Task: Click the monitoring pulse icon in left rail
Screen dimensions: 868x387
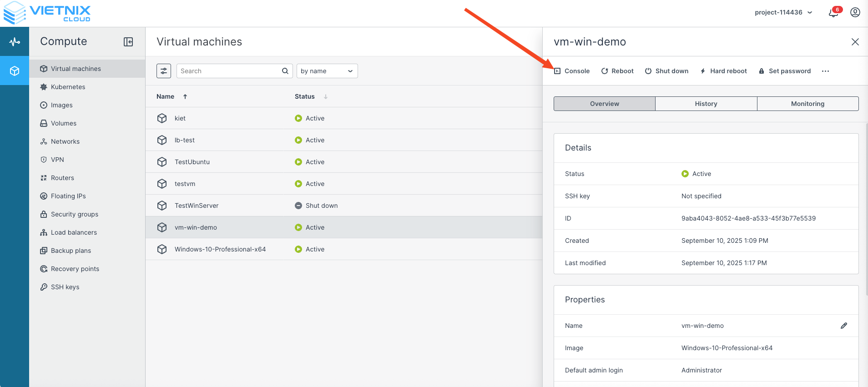Action: point(15,42)
